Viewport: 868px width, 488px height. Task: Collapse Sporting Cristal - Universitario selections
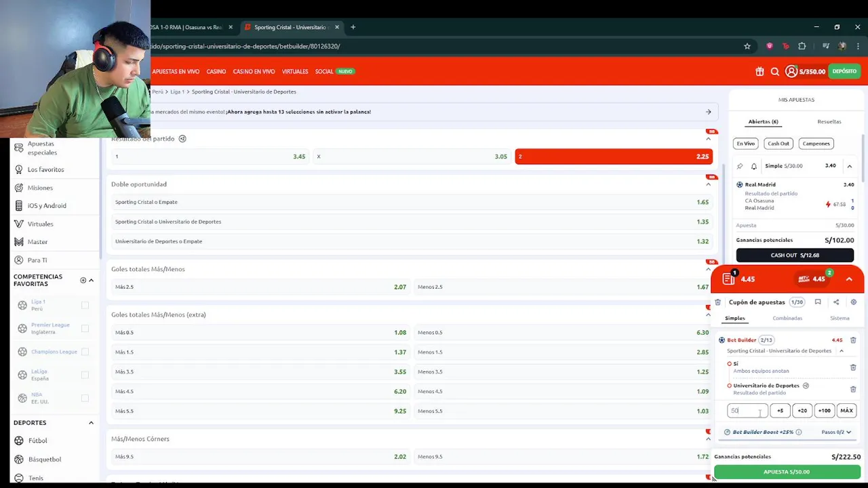tap(842, 351)
